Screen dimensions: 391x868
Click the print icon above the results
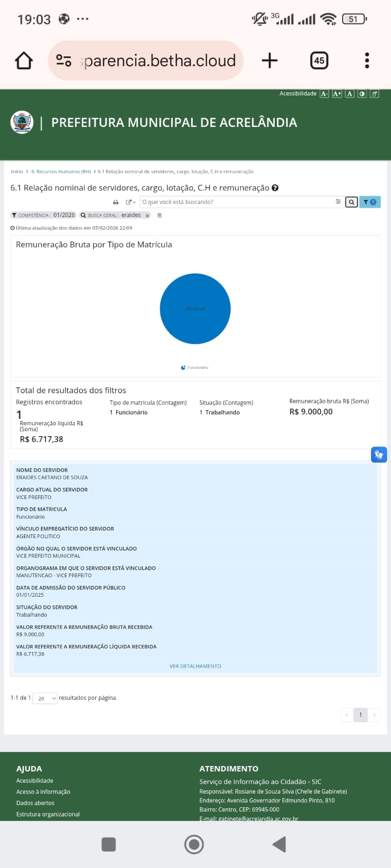tap(116, 202)
